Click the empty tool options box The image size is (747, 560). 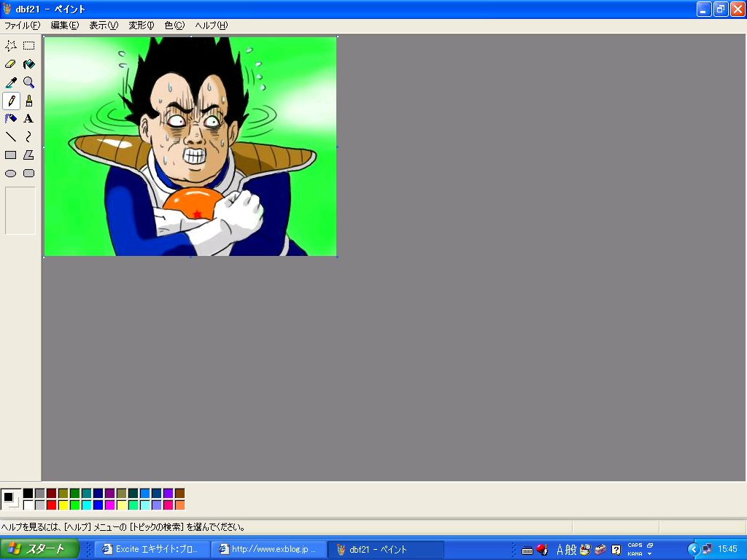(20, 211)
